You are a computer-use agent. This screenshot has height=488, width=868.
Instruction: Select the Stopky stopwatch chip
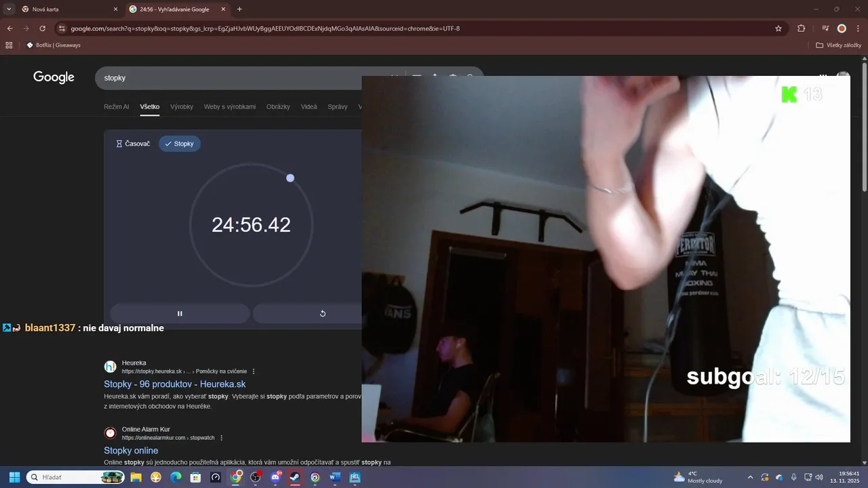[x=180, y=144]
